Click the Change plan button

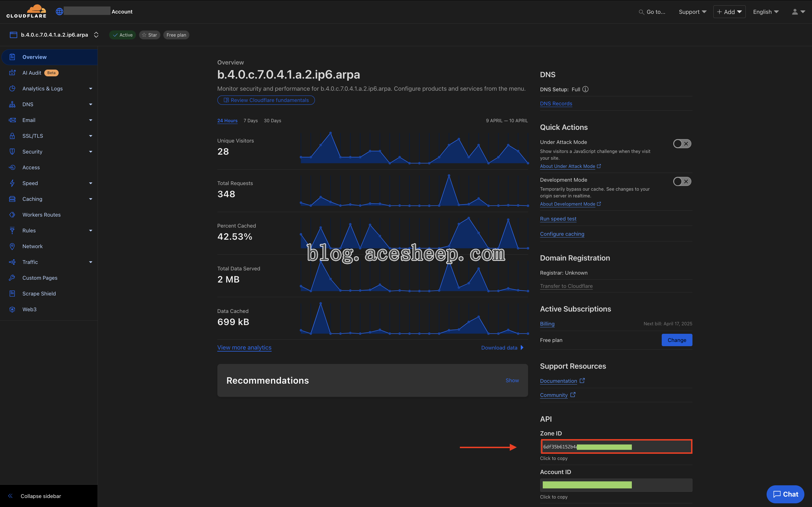tap(677, 340)
